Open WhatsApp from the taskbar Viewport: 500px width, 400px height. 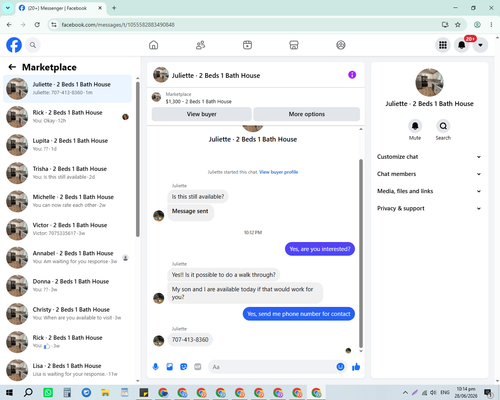click(x=48, y=393)
